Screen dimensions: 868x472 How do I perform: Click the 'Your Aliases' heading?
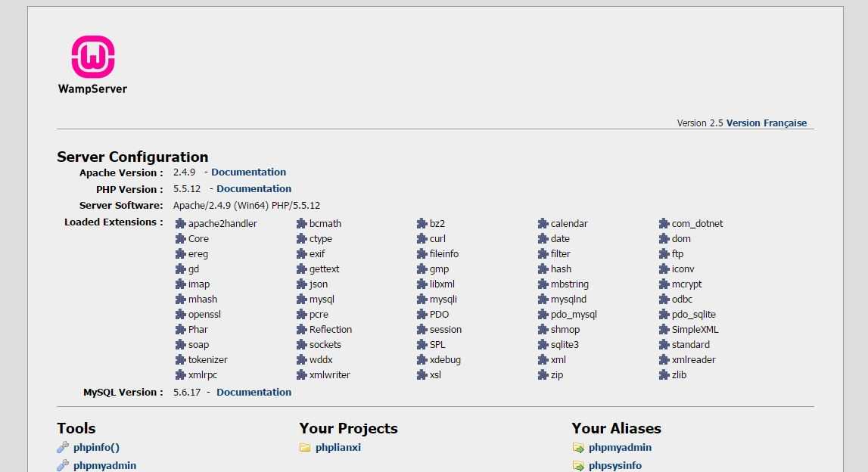pyautogui.click(x=616, y=428)
